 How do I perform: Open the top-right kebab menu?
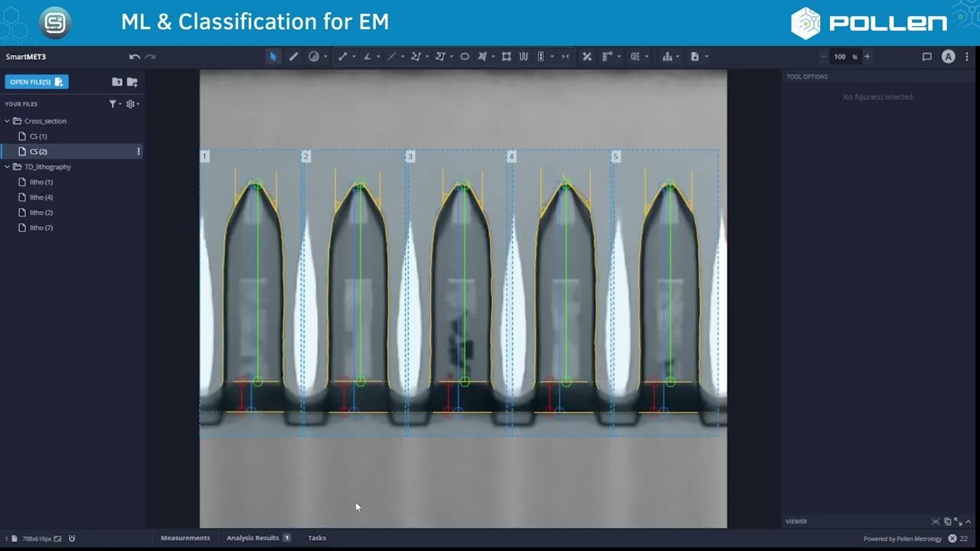(x=967, y=57)
